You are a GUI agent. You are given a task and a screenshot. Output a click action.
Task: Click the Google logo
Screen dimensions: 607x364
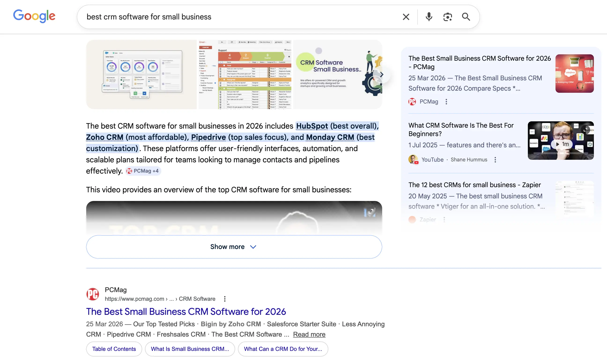34,16
